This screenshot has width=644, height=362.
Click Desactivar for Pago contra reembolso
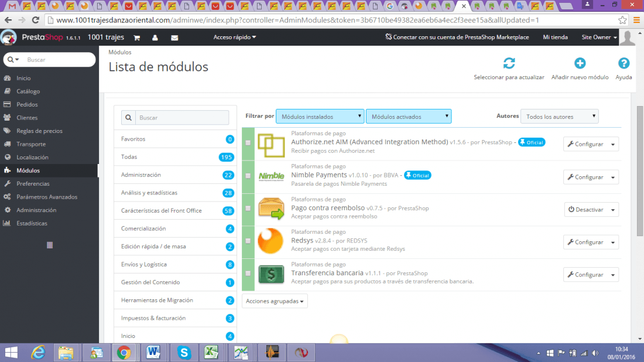585,210
